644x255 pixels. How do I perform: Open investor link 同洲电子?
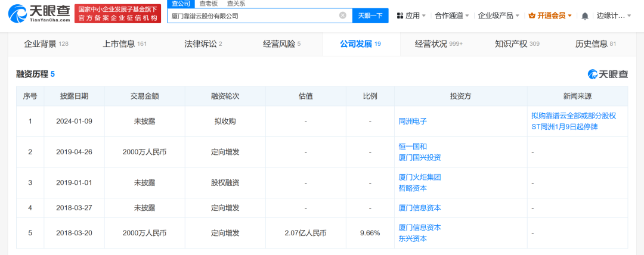[x=413, y=122]
